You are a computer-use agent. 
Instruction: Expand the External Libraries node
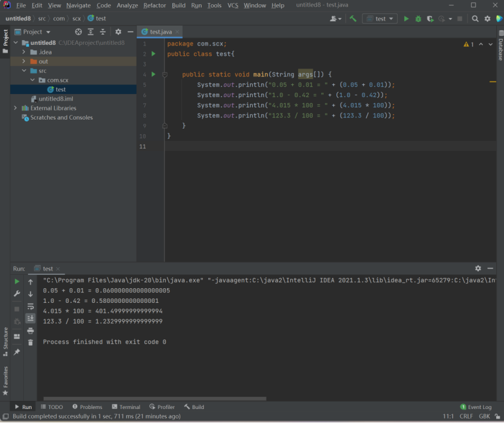(15, 108)
